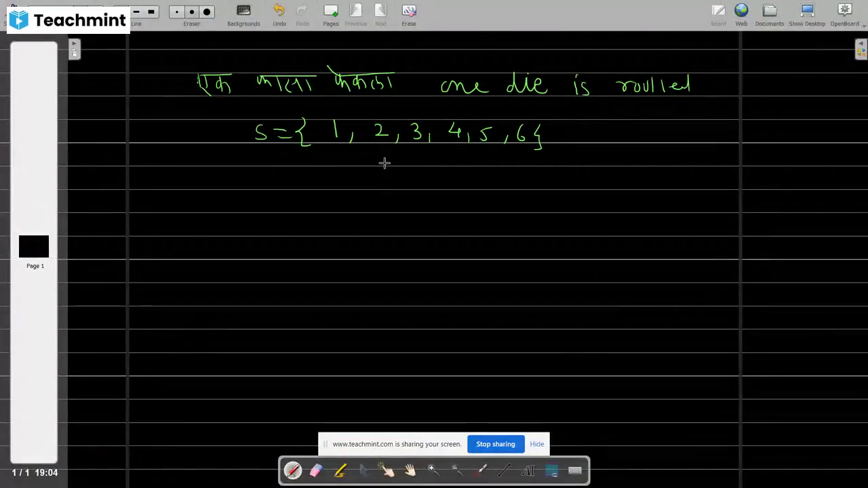Image resolution: width=868 pixels, height=488 pixels.
Task: Select the eraser tool in bottom toolbar
Action: (316, 470)
